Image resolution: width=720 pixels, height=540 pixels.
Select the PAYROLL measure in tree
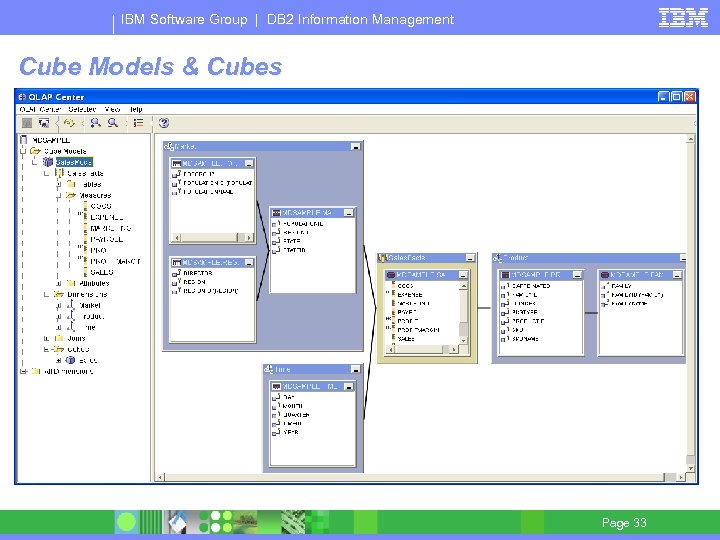pyautogui.click(x=107, y=239)
